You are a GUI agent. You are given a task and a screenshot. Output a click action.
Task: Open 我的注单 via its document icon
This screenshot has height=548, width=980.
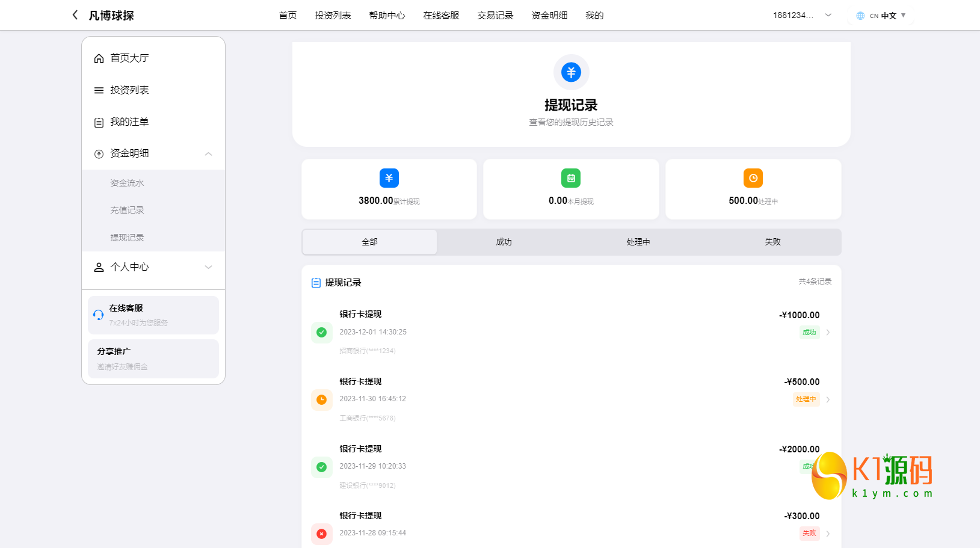99,122
